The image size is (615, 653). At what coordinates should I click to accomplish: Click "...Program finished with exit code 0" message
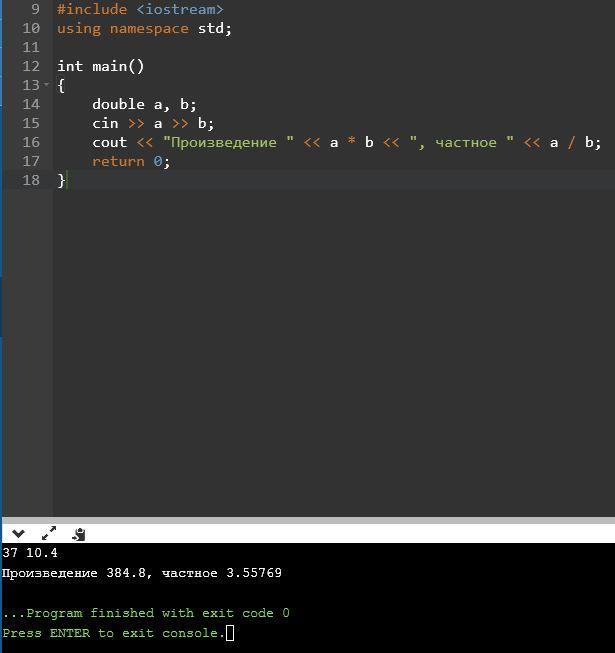pyautogui.click(x=146, y=613)
